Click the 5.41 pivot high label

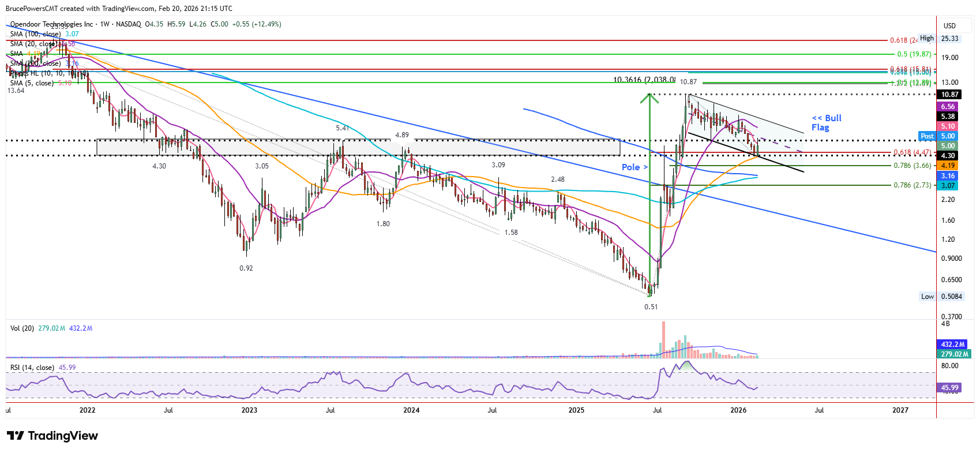point(343,128)
